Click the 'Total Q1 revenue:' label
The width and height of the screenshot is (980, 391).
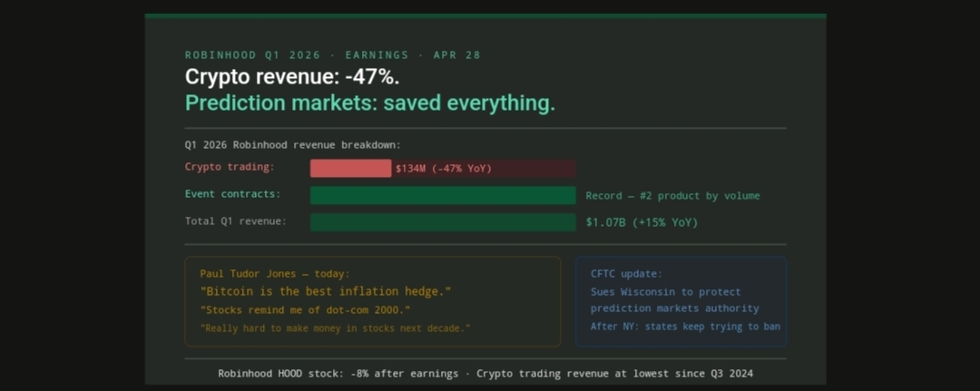pyautogui.click(x=236, y=221)
